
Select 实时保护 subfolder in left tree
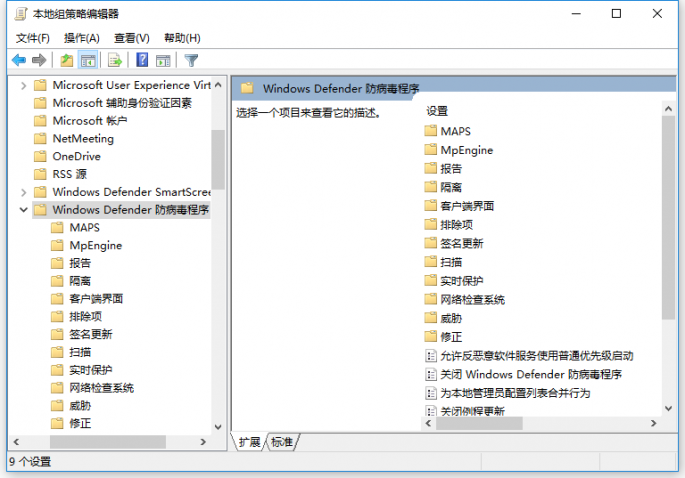pyautogui.click(x=90, y=370)
